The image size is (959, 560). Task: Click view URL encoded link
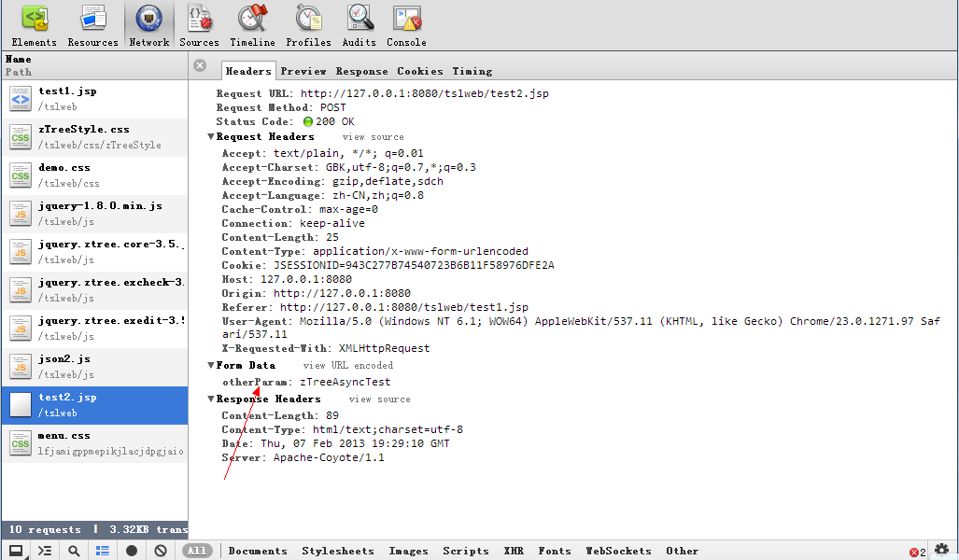click(x=348, y=365)
